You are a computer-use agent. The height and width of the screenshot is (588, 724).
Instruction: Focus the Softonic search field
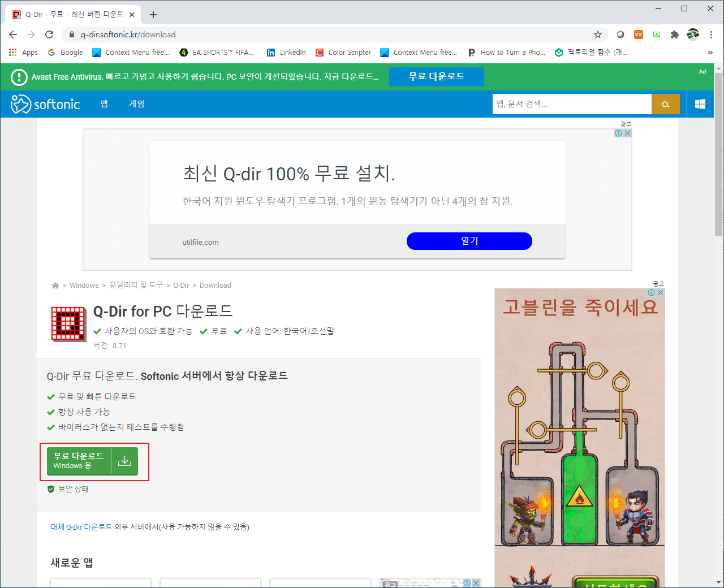coord(572,104)
